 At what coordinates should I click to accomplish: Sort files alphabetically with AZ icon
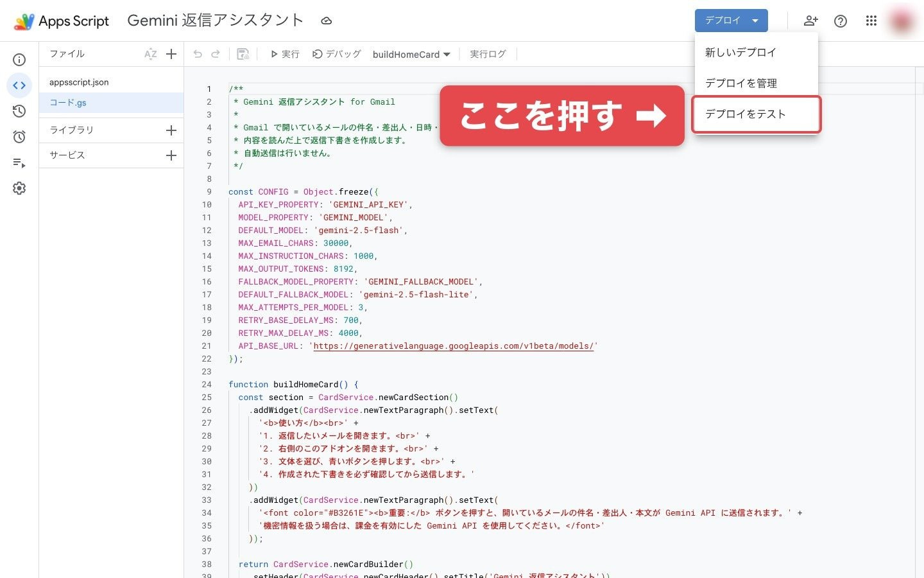151,54
